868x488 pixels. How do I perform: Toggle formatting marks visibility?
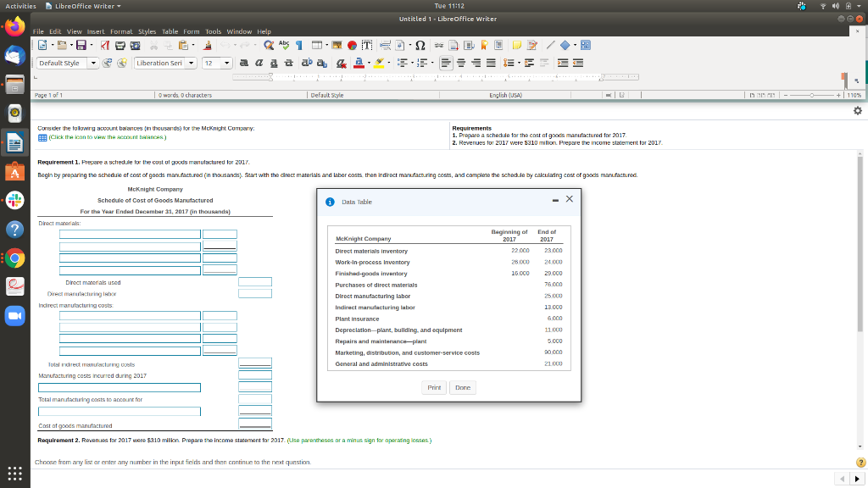[299, 45]
